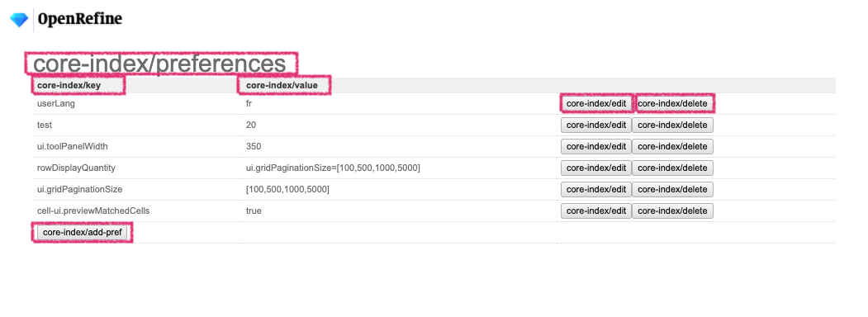
Task: Select the ui.gridPaginationSize=[100,500,1000,5000] value
Action: [334, 168]
